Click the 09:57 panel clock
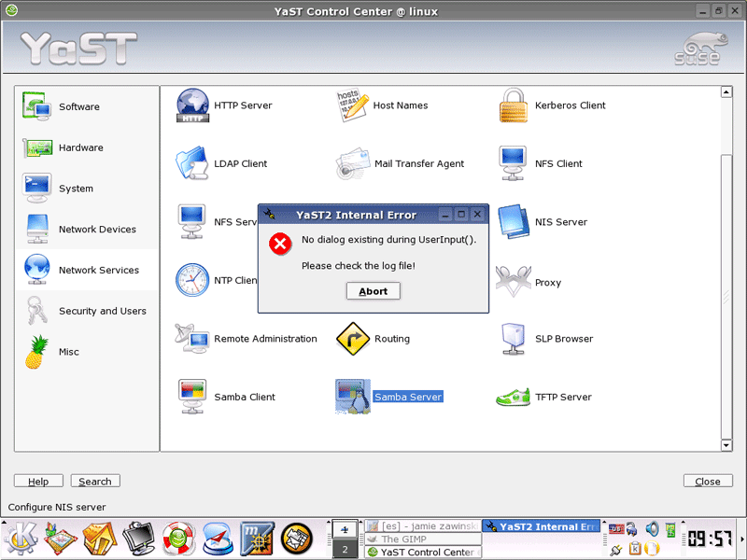The height and width of the screenshot is (560, 747). [710, 539]
